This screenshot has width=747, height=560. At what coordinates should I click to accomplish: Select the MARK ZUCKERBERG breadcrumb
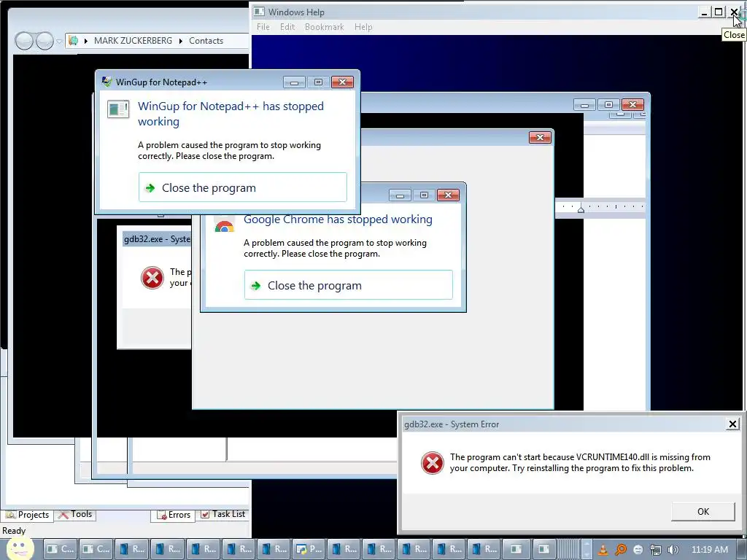point(133,41)
